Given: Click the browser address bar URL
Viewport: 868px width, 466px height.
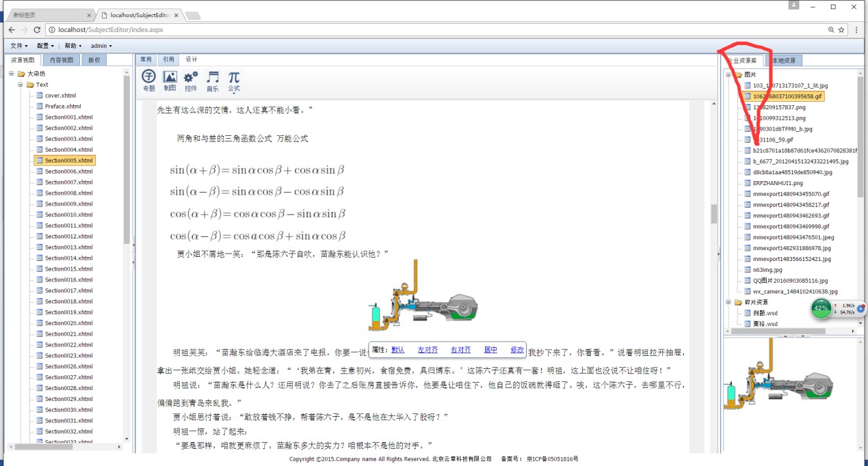Looking at the screenshot, I should 111,30.
